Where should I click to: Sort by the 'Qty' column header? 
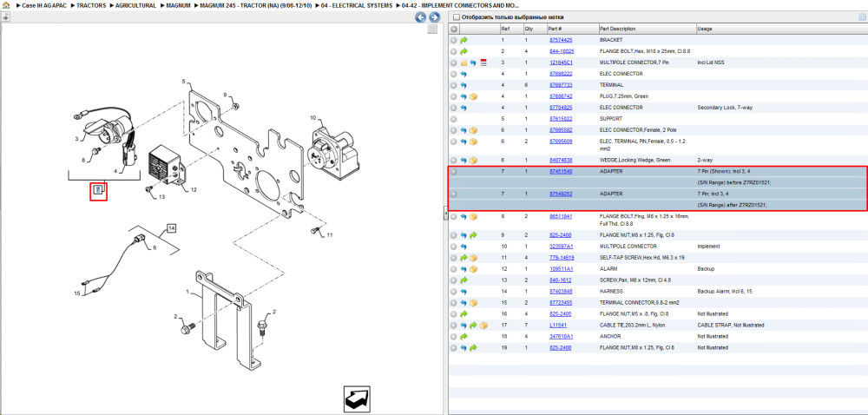534,29
